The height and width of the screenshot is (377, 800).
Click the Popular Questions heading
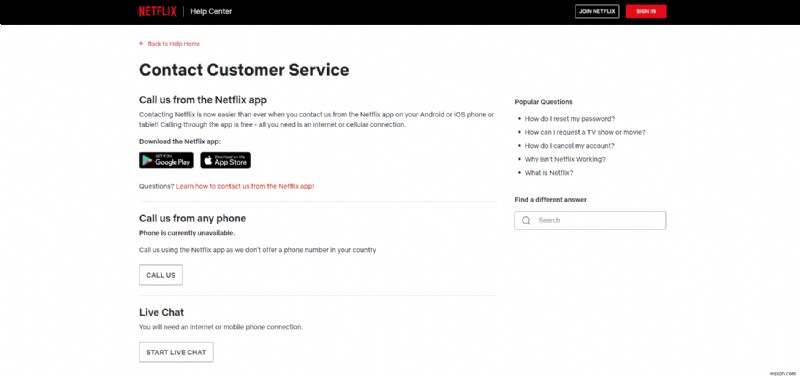pos(543,102)
